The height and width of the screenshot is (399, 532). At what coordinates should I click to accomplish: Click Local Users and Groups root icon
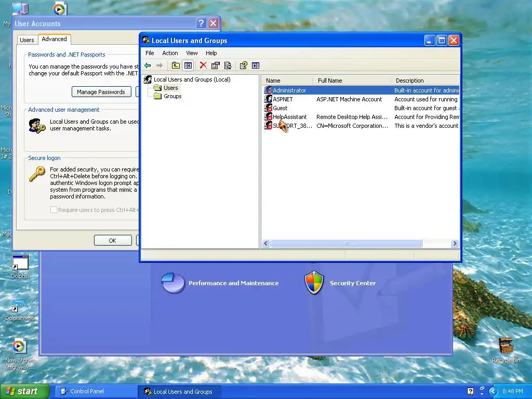coord(148,79)
